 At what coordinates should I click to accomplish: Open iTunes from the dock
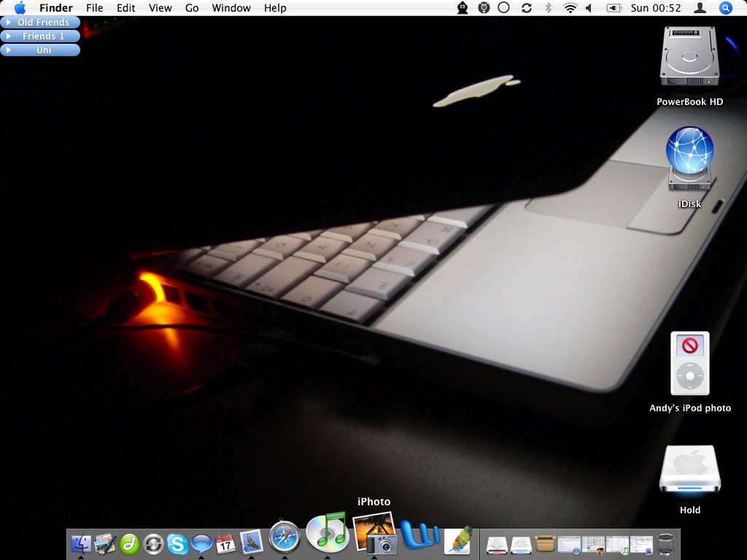click(328, 532)
